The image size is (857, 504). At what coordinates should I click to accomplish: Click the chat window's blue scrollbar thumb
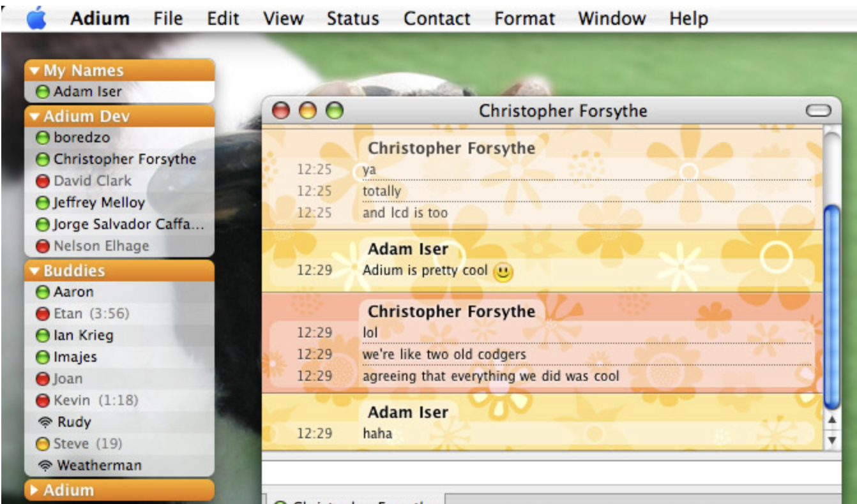coord(832,307)
